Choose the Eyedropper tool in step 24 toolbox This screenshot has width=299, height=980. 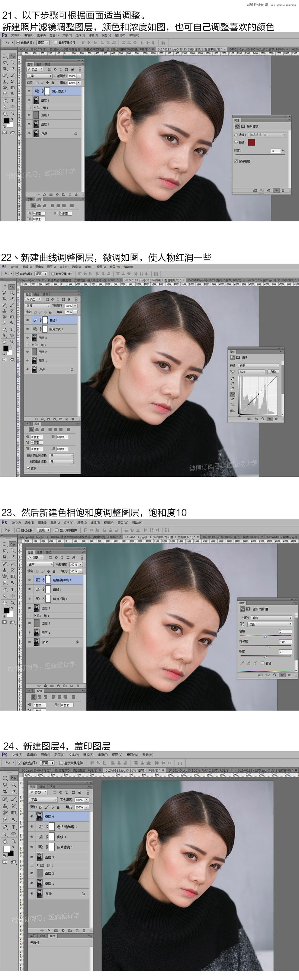pyautogui.click(x=14, y=792)
